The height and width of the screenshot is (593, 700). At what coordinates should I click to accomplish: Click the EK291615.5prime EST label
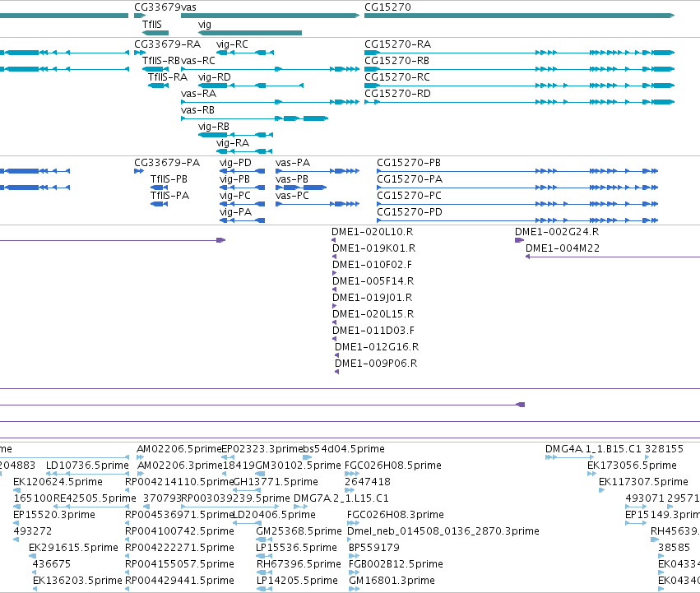click(73, 548)
